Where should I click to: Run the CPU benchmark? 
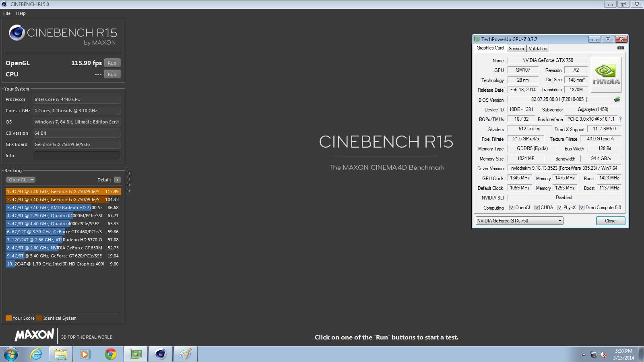tap(112, 74)
